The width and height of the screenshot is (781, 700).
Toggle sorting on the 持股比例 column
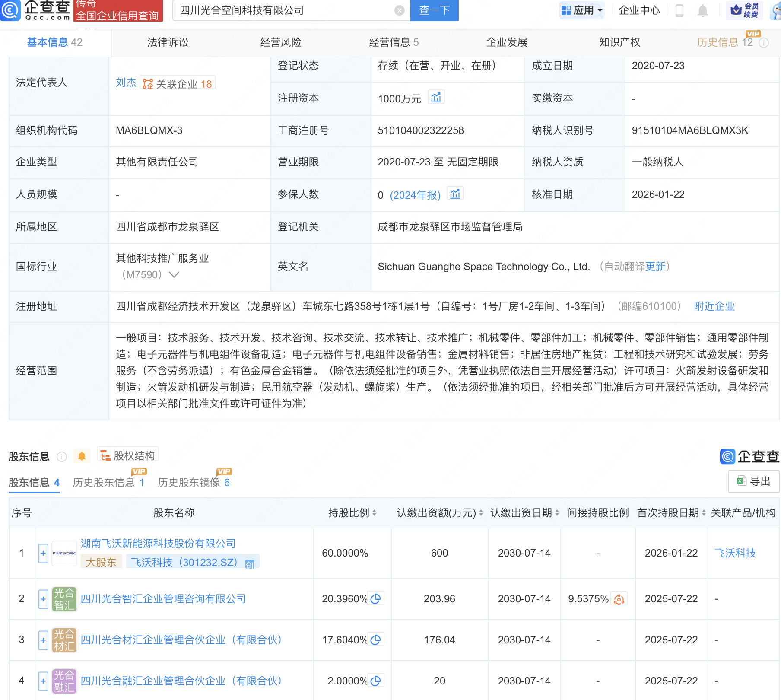tap(374, 513)
